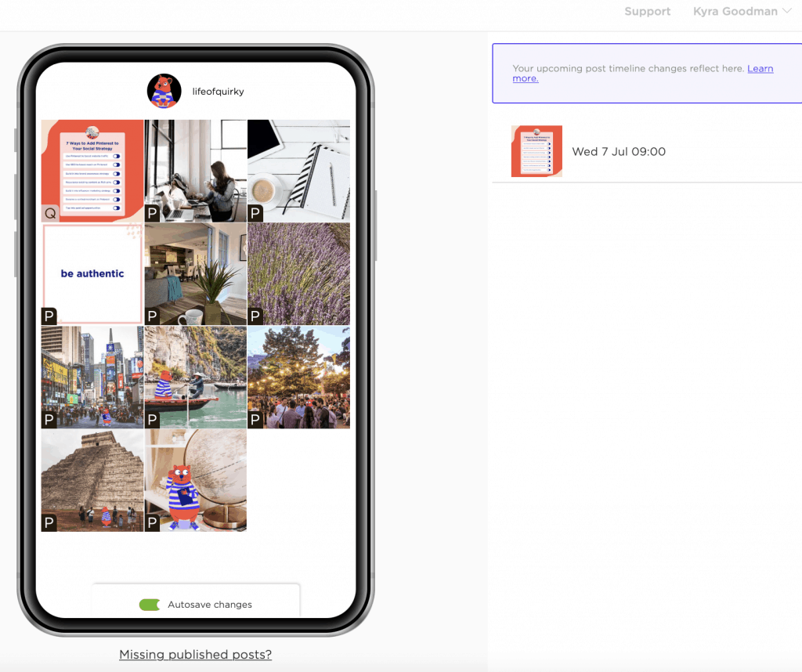Viewport: 802px width, 672px height.
Task: Click the P badge on the 'be authentic' post
Action: [x=49, y=316]
